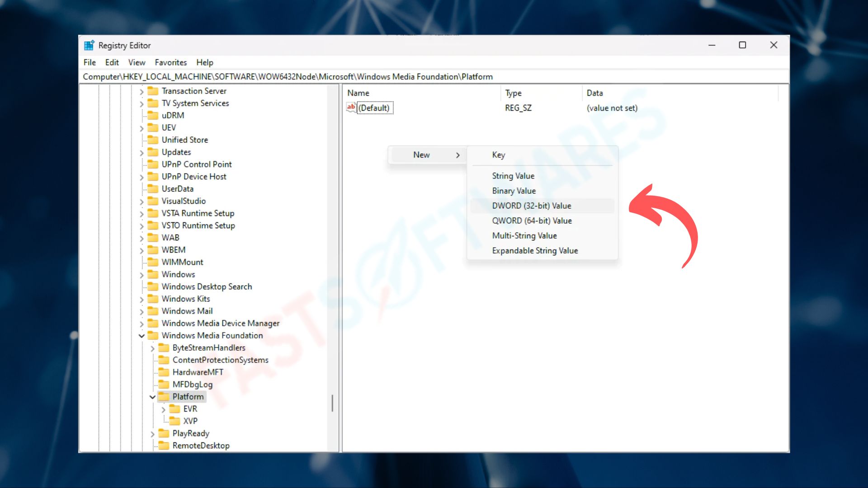The width and height of the screenshot is (868, 488).
Task: Click the registry path address bar
Action: pyautogui.click(x=434, y=76)
